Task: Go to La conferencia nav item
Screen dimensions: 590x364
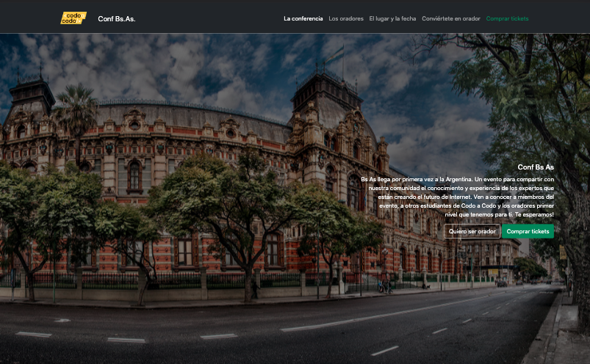Action: (303, 18)
